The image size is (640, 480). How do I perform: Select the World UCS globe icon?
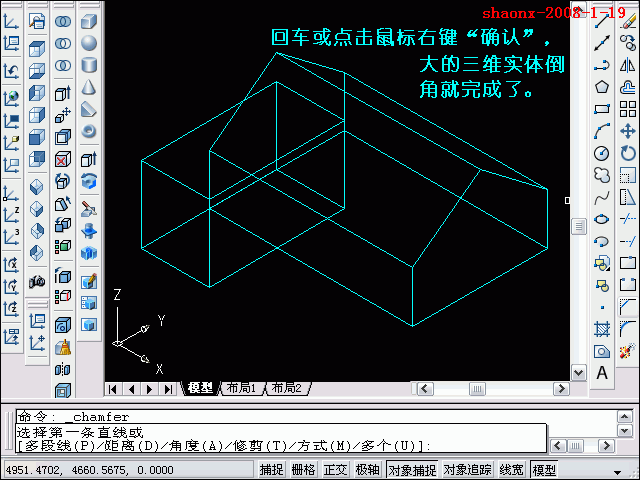11,98
